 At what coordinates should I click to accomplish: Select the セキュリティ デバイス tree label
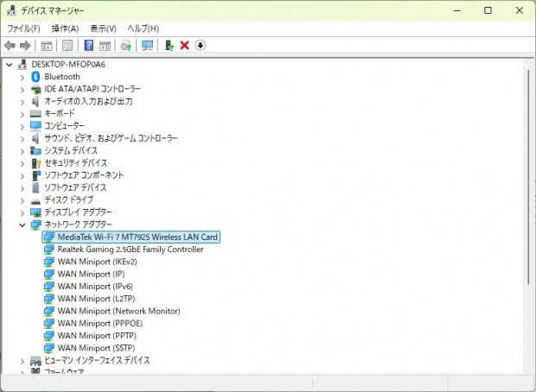click(x=75, y=163)
